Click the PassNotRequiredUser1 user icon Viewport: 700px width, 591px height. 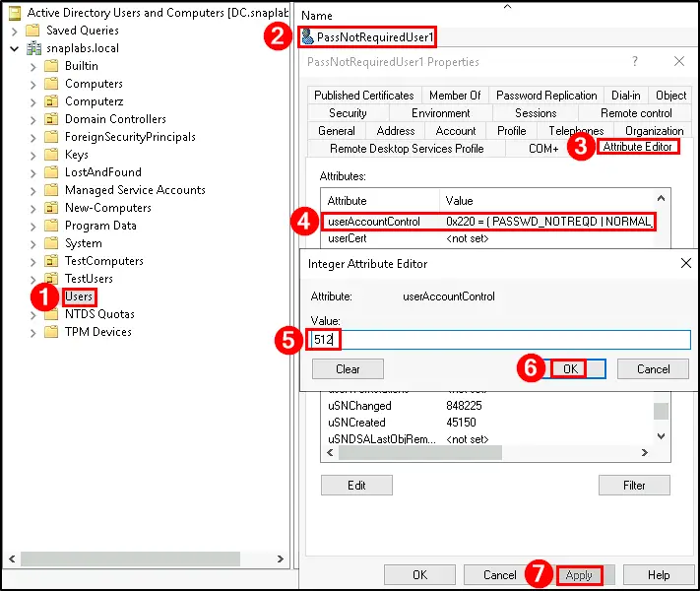pos(307,36)
